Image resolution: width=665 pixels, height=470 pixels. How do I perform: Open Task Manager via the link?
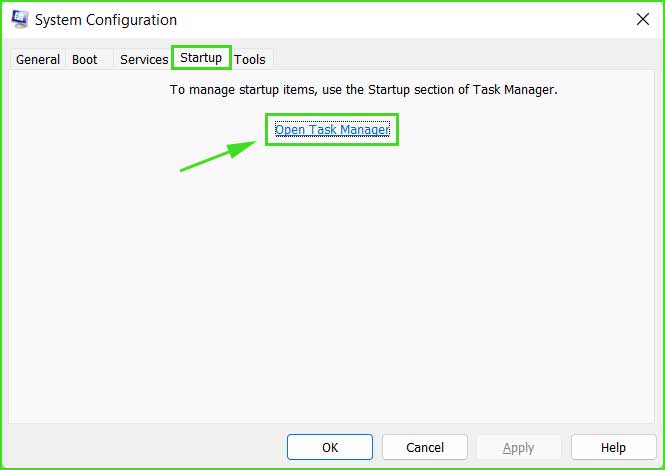pyautogui.click(x=332, y=129)
